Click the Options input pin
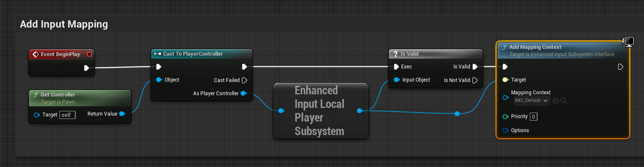The height and width of the screenshot is (167, 644). click(x=505, y=130)
